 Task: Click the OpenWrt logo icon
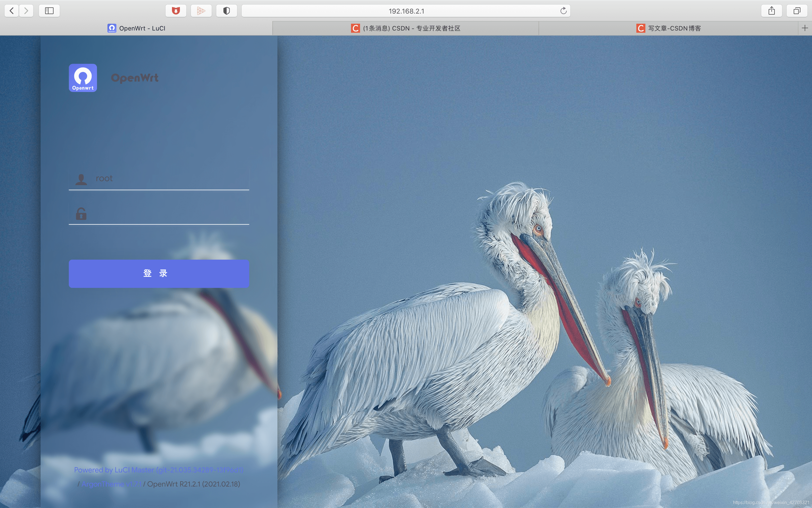point(83,78)
